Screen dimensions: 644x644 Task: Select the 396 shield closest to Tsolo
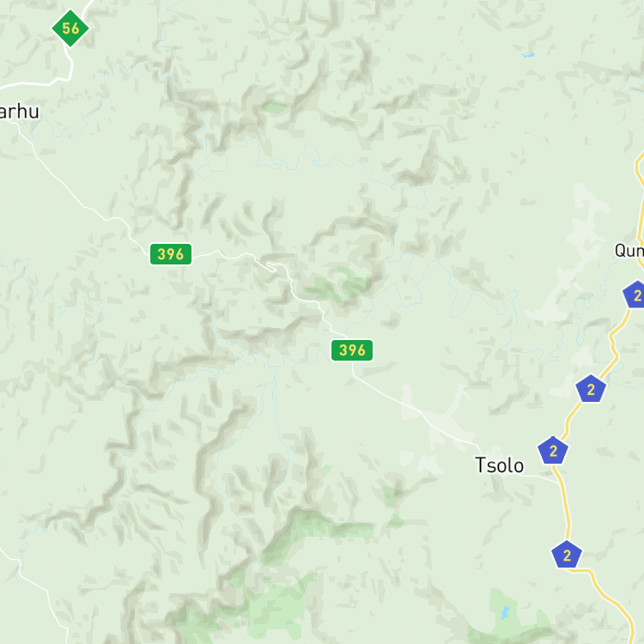[x=352, y=350]
